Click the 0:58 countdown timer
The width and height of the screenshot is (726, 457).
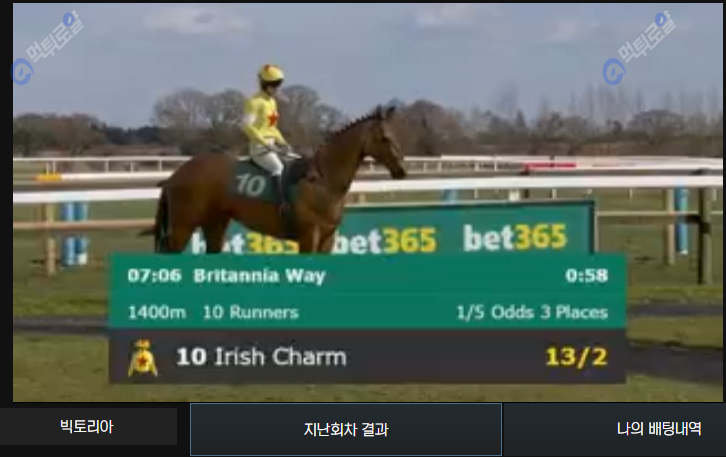[x=587, y=275]
